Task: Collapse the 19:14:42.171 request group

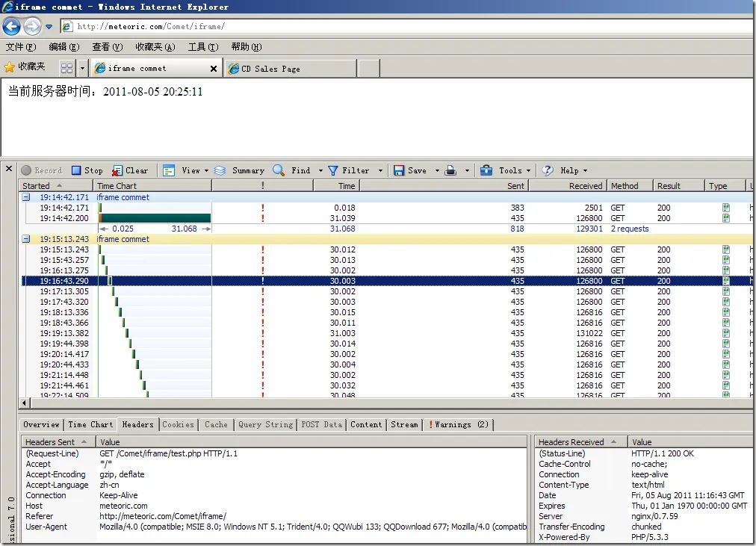Action: click(26, 197)
